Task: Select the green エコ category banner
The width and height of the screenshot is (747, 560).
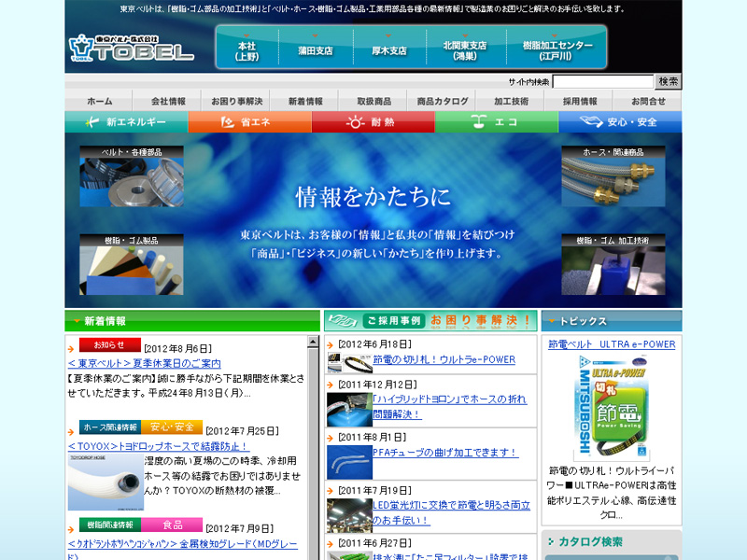Action: 497,122
